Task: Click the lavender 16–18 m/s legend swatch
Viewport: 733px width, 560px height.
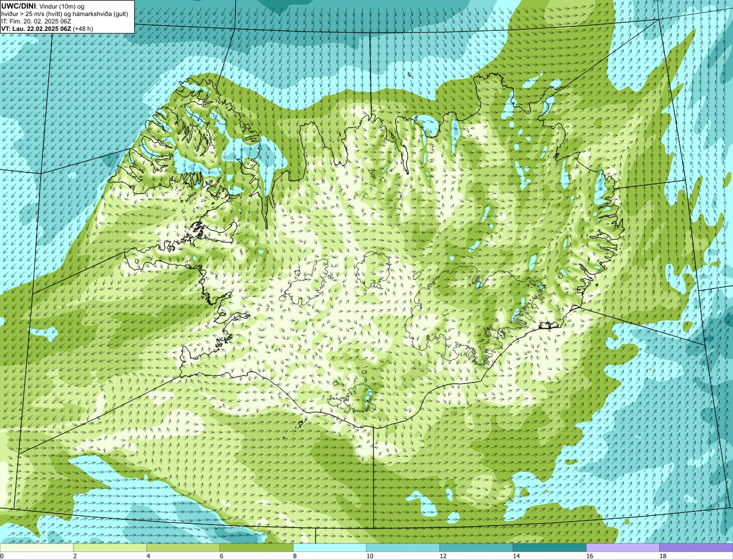Action: point(623,548)
